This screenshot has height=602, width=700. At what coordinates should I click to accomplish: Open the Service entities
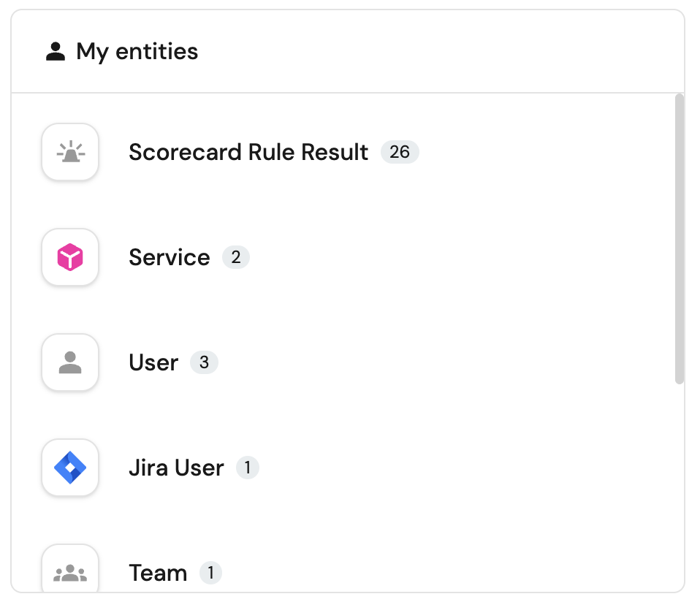pos(169,257)
